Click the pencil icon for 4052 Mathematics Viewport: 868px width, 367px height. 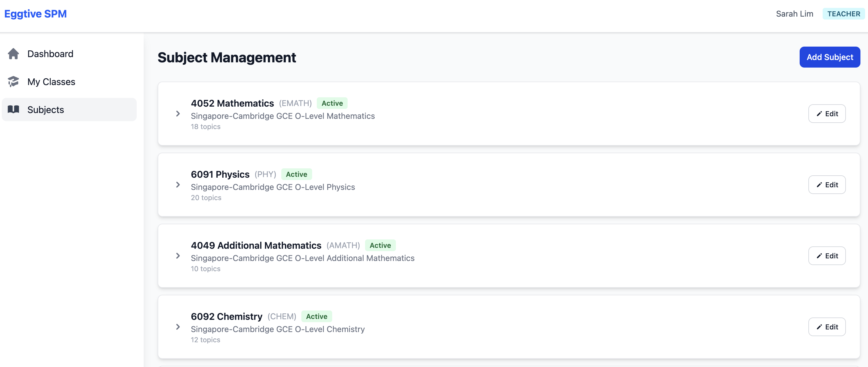pyautogui.click(x=819, y=114)
